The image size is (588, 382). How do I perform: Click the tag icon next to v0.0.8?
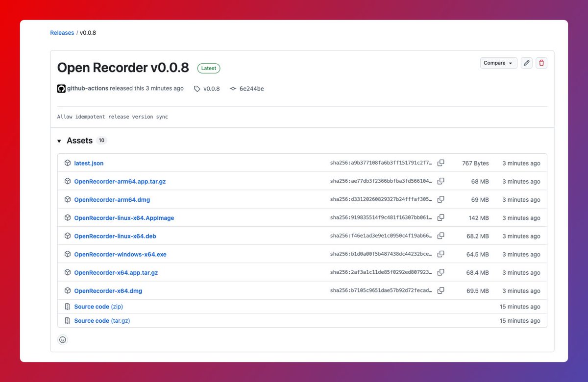pyautogui.click(x=197, y=89)
